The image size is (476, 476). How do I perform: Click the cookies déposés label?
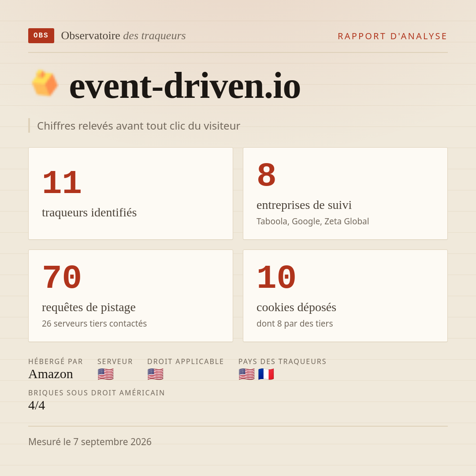click(x=296, y=307)
